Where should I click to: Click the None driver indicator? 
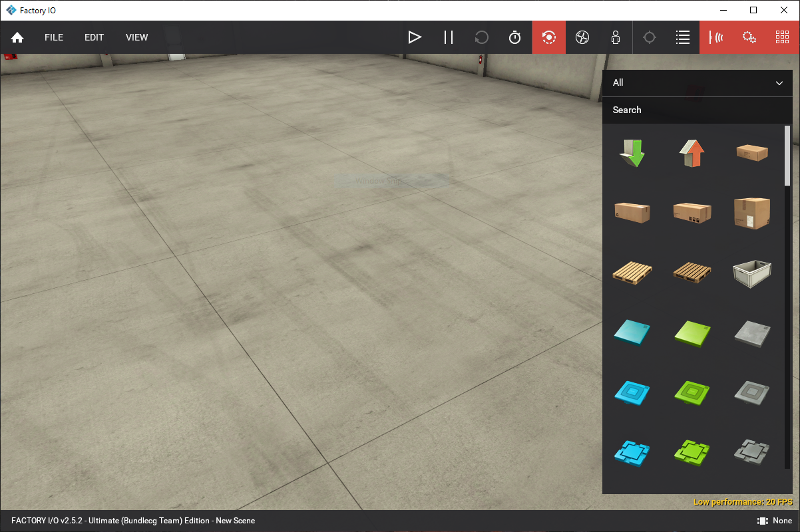(x=775, y=521)
